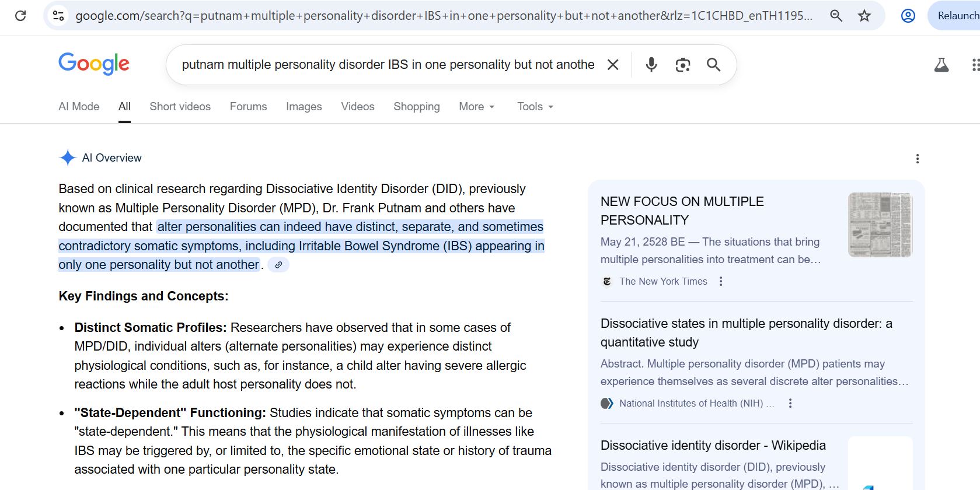
Task: Open AI Overview three-dot options menu
Action: point(917,159)
